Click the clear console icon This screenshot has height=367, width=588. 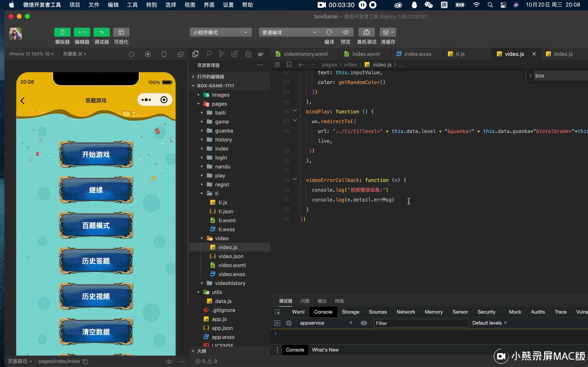(x=289, y=323)
